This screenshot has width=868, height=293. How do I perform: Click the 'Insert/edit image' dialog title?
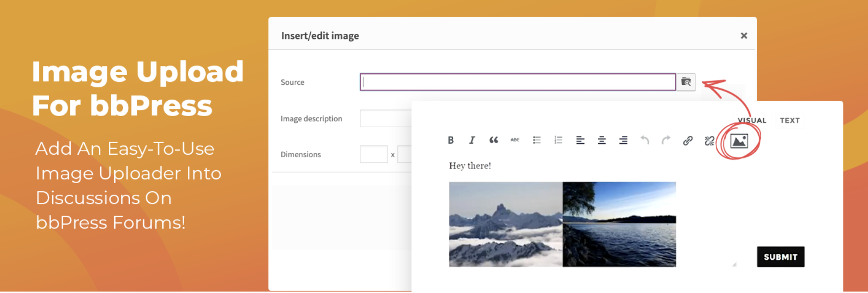pyautogui.click(x=320, y=36)
